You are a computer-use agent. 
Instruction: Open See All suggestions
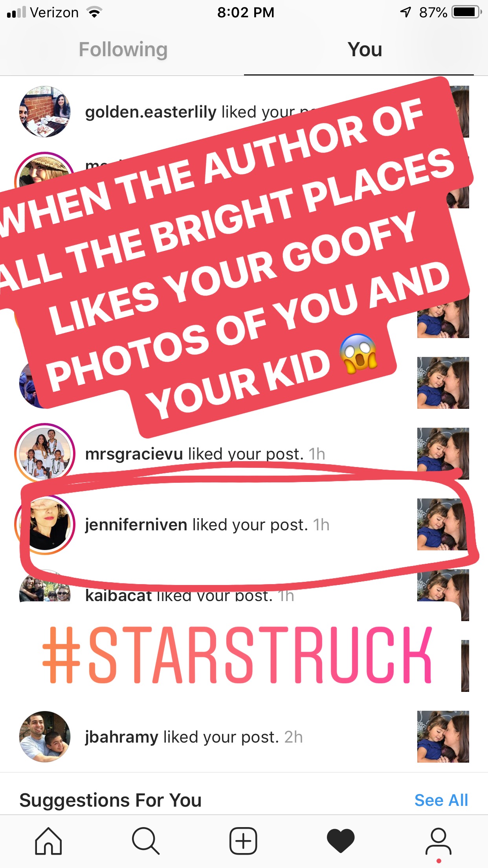[441, 800]
